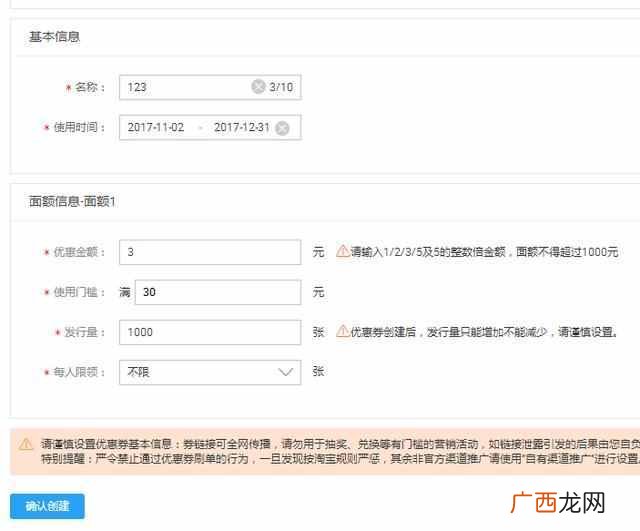Click the banner line starting 特别提醒
Screen dimensions: 640x531
pyautogui.click(x=340, y=459)
